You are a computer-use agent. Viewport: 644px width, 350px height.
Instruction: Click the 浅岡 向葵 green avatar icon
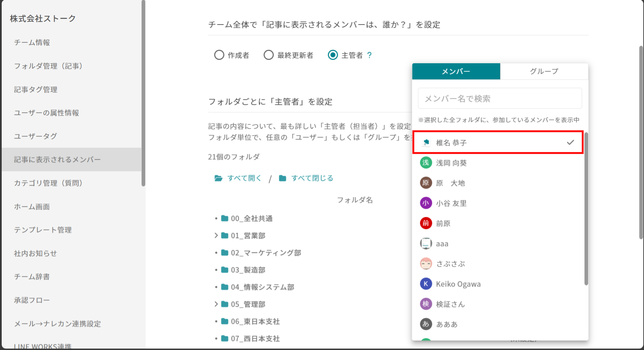pos(426,163)
